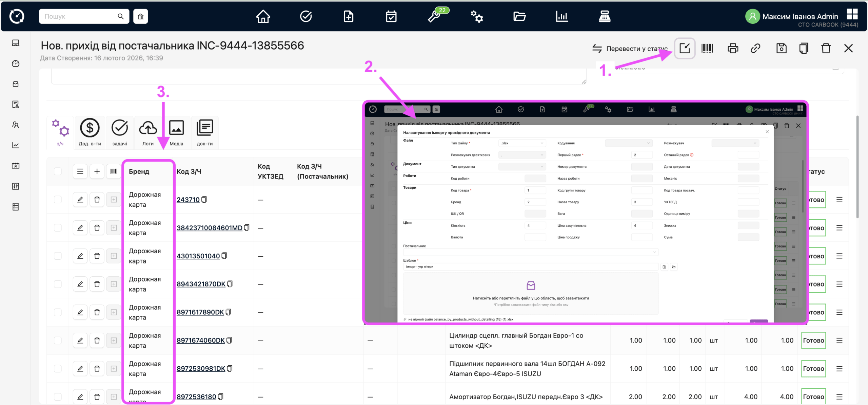Click the import document icon in header
Screen dimensions: 868x405
point(685,49)
